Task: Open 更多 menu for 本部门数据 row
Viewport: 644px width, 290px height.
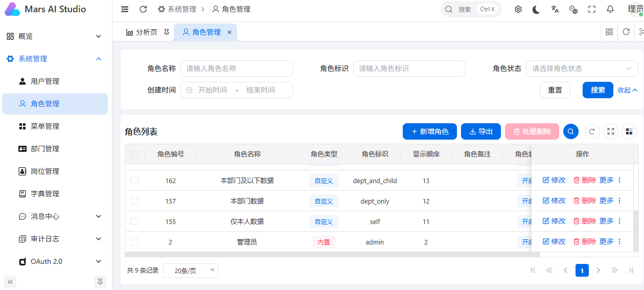Action: click(x=610, y=200)
